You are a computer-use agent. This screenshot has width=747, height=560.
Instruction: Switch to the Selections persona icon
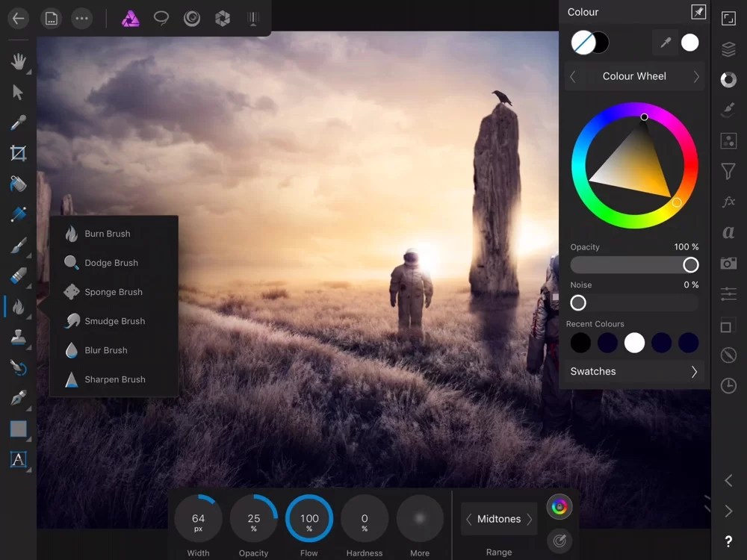pyautogui.click(x=161, y=19)
